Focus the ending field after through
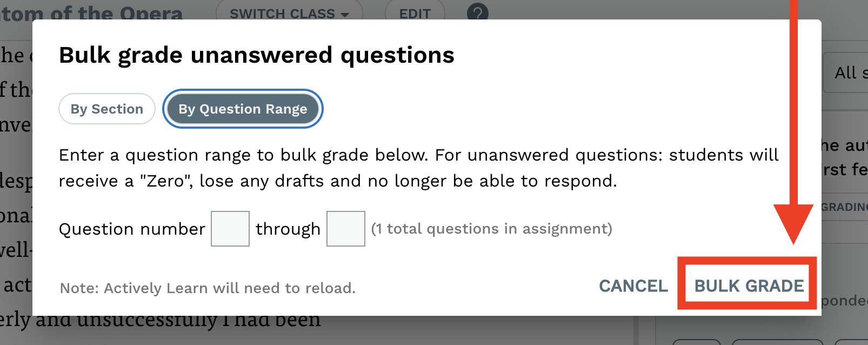 346,229
